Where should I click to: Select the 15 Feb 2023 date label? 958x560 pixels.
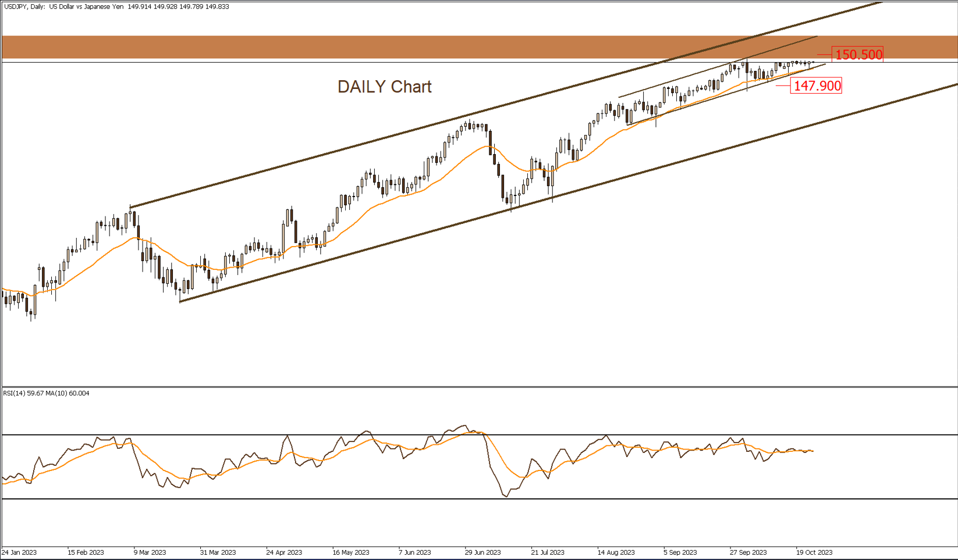(x=86, y=552)
